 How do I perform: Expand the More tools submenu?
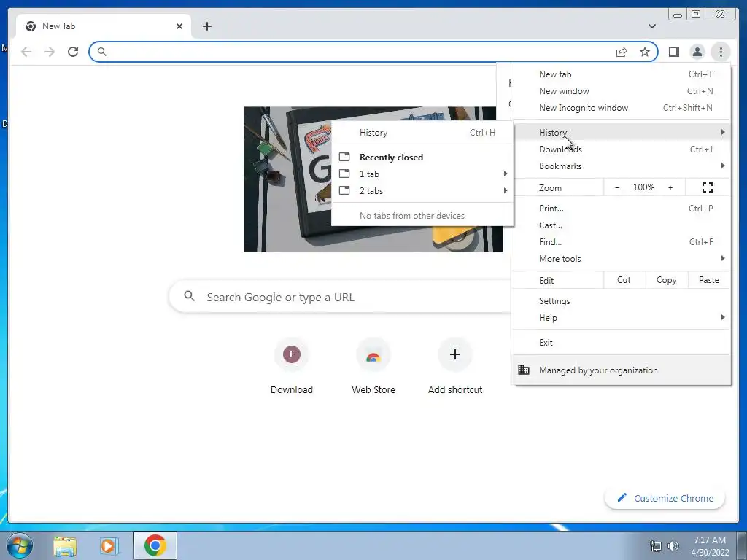point(622,259)
